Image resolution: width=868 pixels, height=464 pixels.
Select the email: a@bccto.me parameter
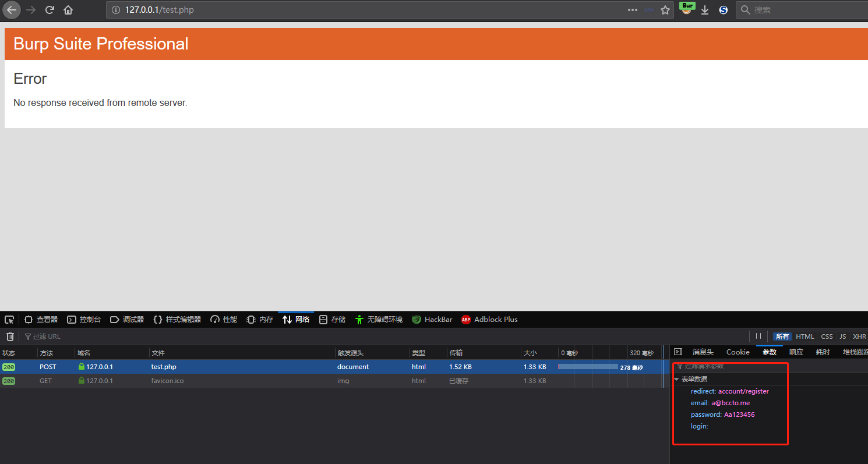click(x=720, y=403)
